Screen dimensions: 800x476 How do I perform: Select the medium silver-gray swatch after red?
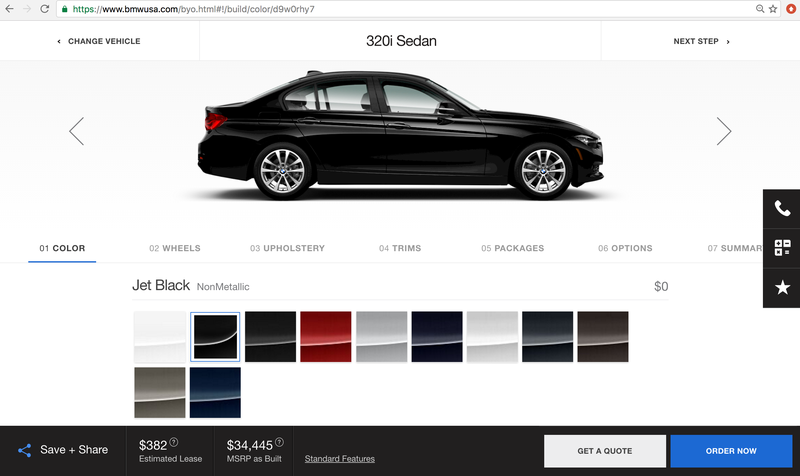coord(381,337)
